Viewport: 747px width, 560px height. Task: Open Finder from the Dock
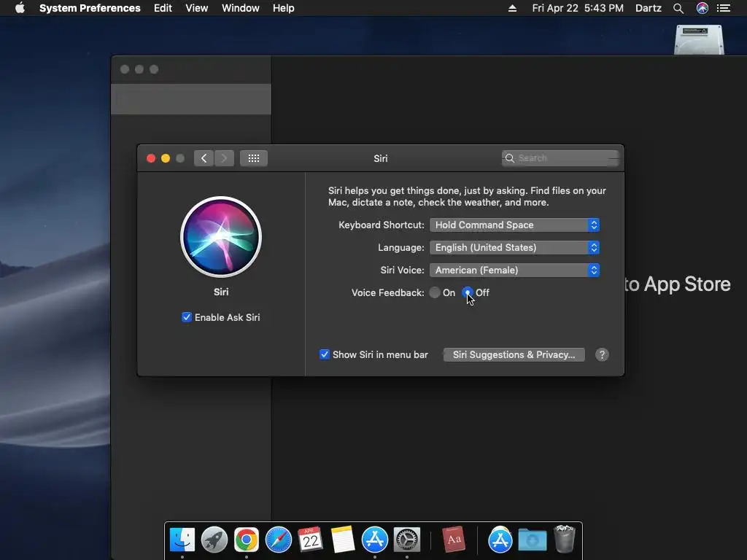(x=182, y=540)
